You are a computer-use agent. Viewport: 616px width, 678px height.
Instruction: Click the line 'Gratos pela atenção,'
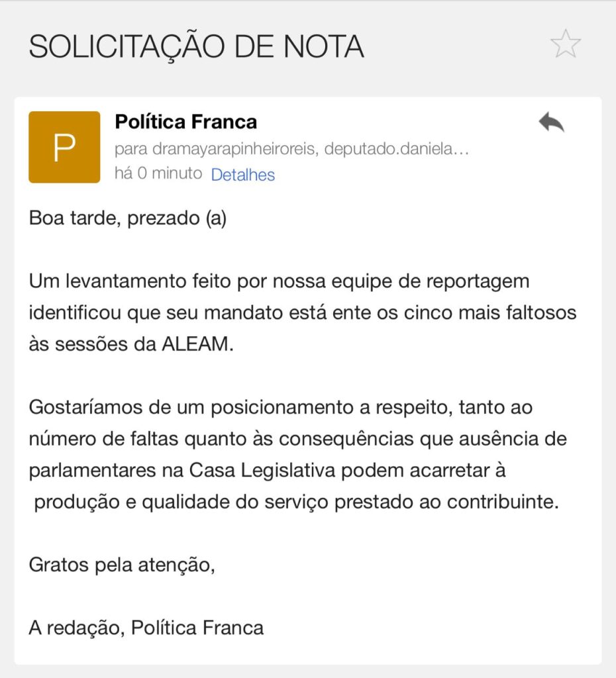tap(122, 565)
